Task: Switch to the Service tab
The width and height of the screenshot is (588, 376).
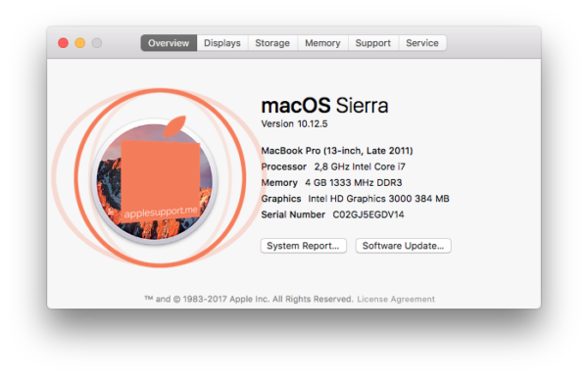Action: (422, 43)
